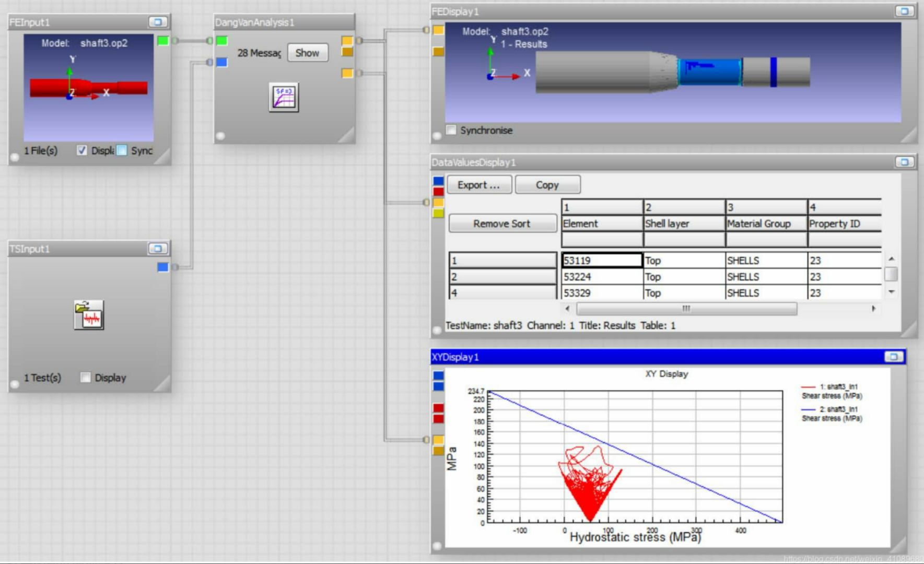Click the table scroll-down arrow
924x564 pixels.
pos(891,292)
